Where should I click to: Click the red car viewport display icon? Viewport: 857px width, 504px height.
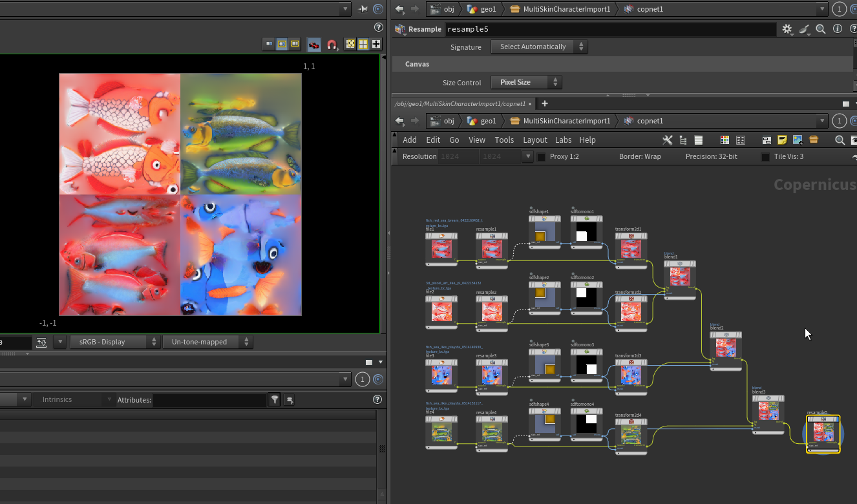click(x=313, y=45)
